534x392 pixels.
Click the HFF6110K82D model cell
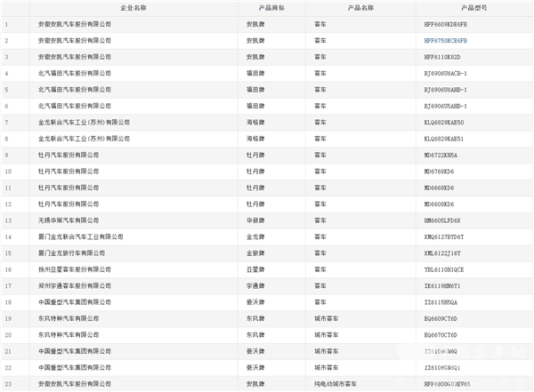tap(442, 56)
